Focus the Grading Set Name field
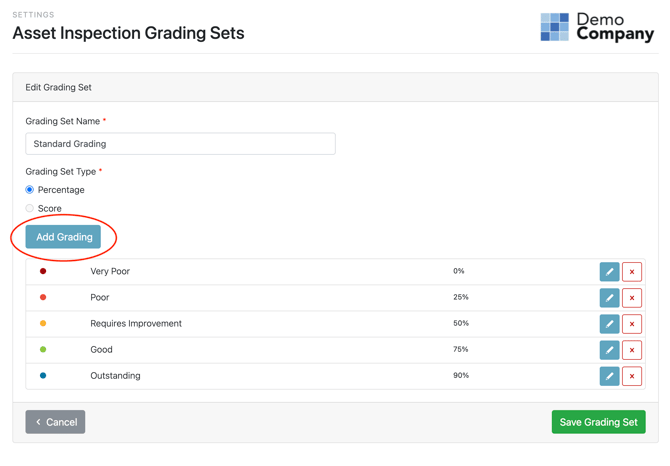Viewport: 670px width, 466px height. click(180, 144)
